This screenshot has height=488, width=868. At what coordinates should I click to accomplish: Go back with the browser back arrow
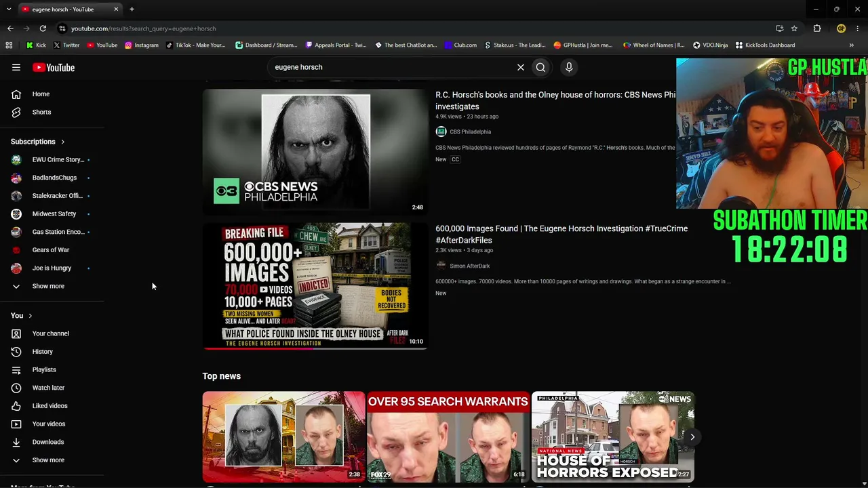pyautogui.click(x=10, y=28)
